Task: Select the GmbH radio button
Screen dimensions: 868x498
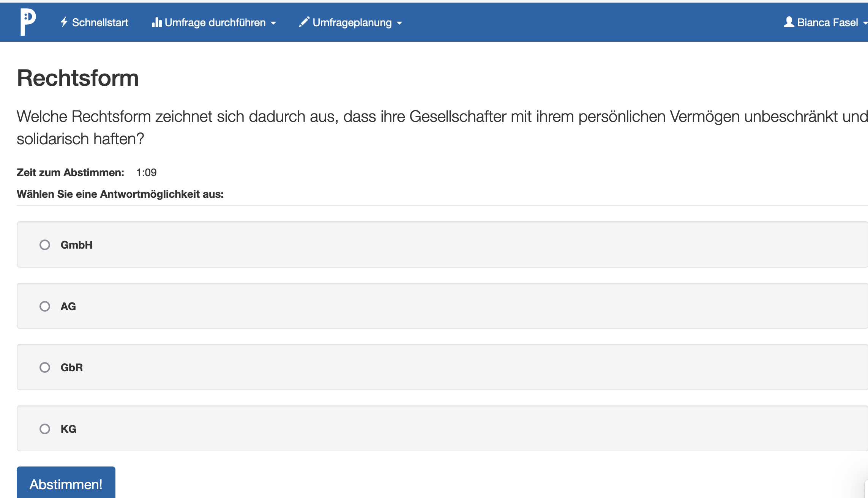Action: click(45, 244)
